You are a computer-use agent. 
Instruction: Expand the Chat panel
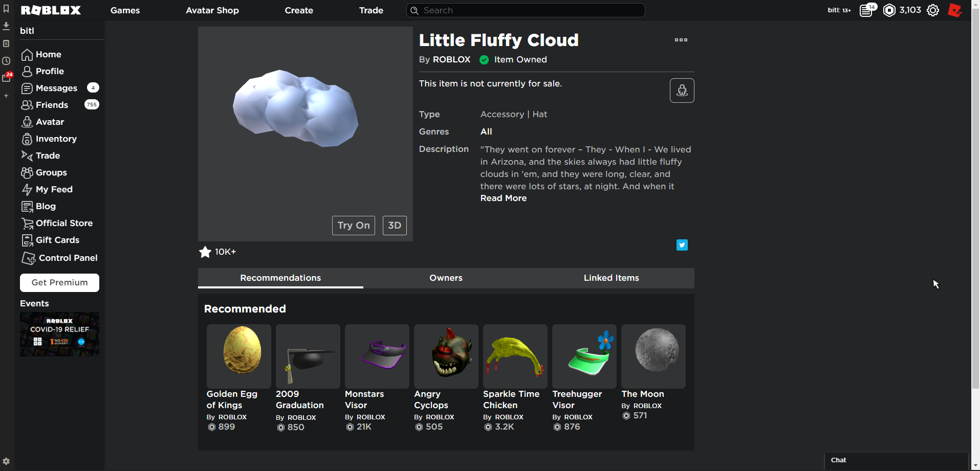(896, 460)
